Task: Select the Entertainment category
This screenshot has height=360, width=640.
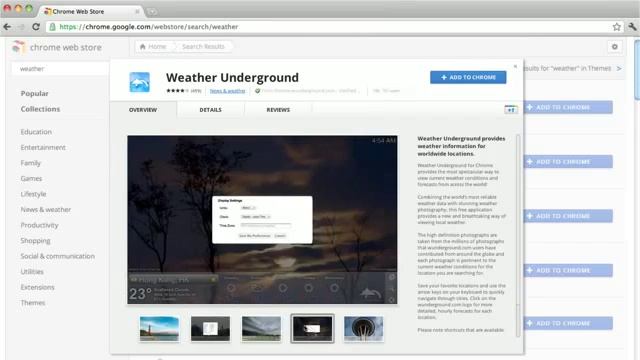Action: tap(43, 147)
